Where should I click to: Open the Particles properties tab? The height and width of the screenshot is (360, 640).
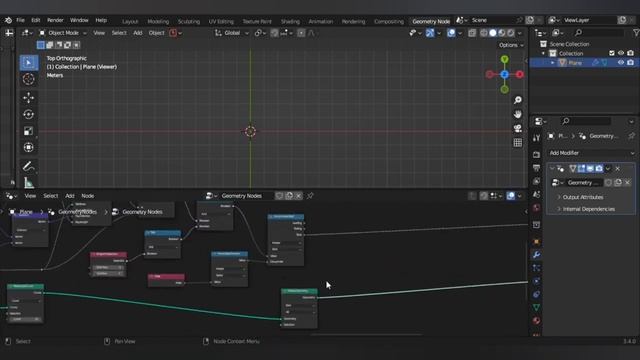536,268
